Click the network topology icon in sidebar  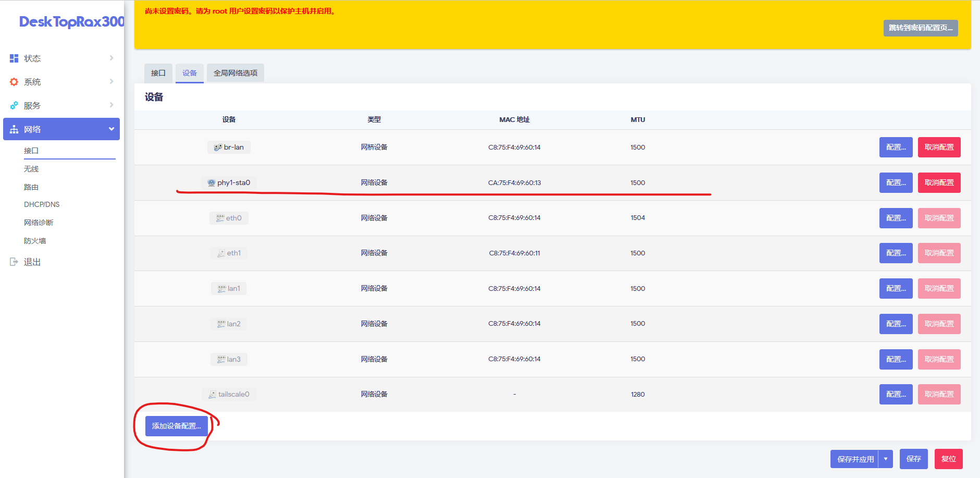[14, 129]
